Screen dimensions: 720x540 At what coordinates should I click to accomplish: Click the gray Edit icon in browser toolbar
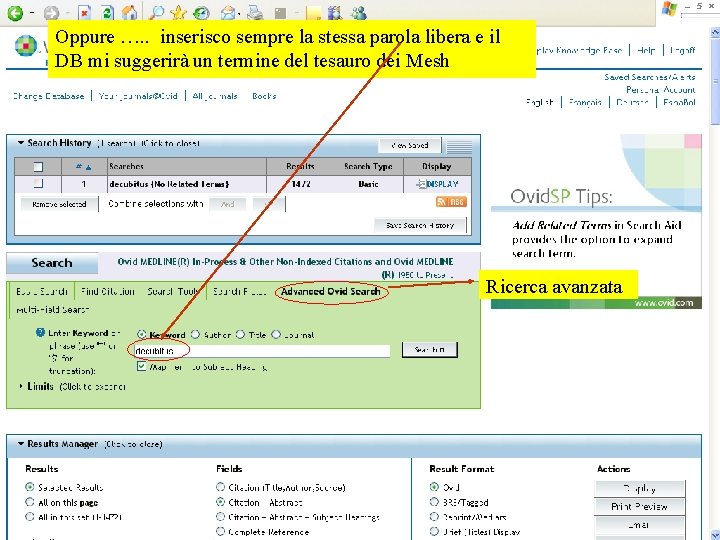(x=280, y=13)
